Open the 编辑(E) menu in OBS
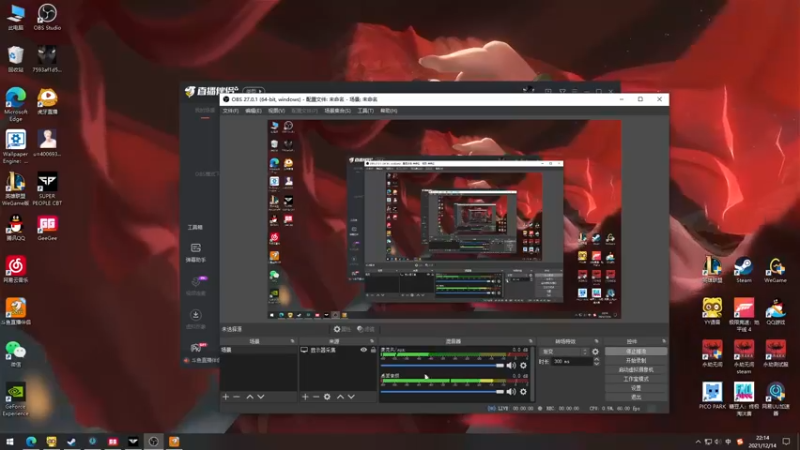800x450 pixels. tap(254, 111)
